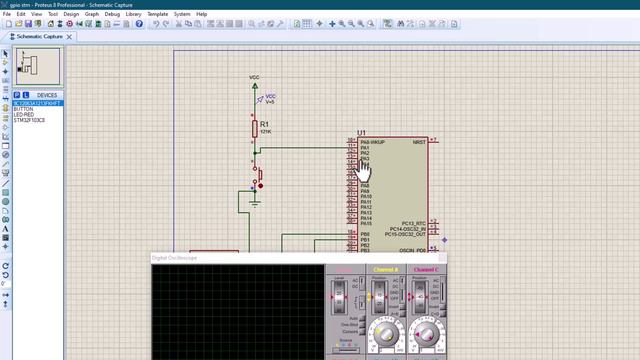Click the Home page toolbar icon
Viewport: 640px width, 360px height.
click(x=51, y=24)
